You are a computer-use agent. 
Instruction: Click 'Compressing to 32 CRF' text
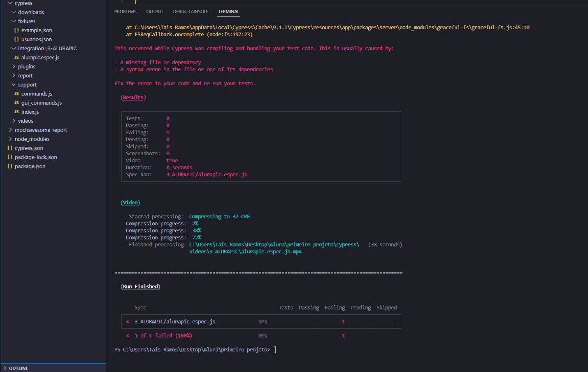point(219,217)
